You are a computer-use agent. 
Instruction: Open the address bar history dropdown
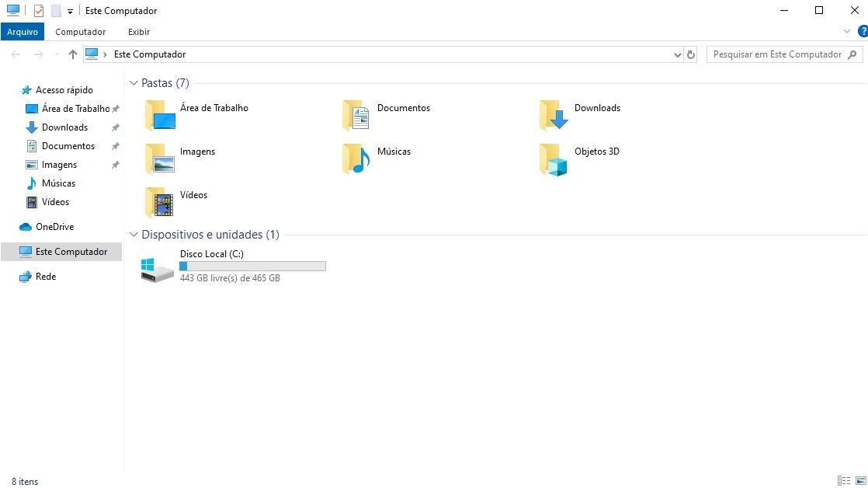coord(677,54)
